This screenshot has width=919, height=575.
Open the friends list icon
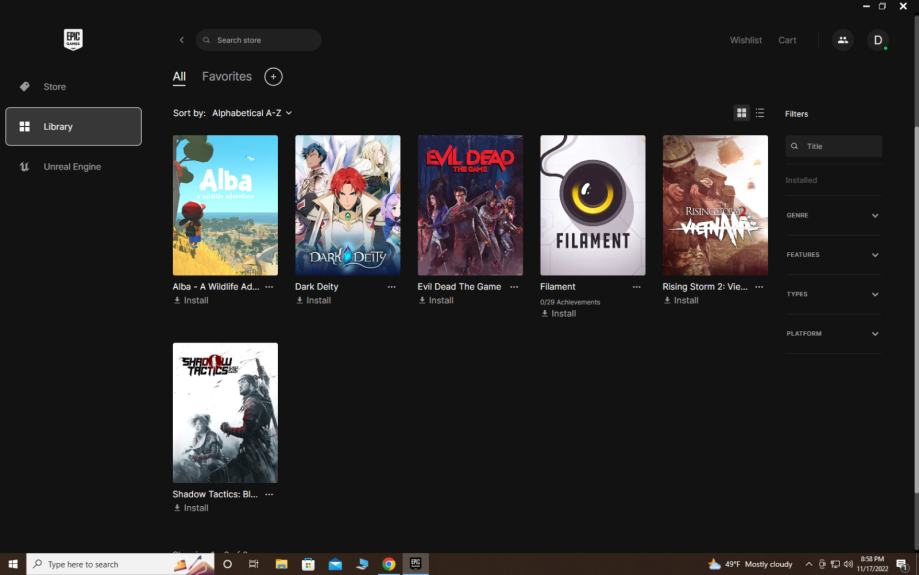[x=842, y=40]
